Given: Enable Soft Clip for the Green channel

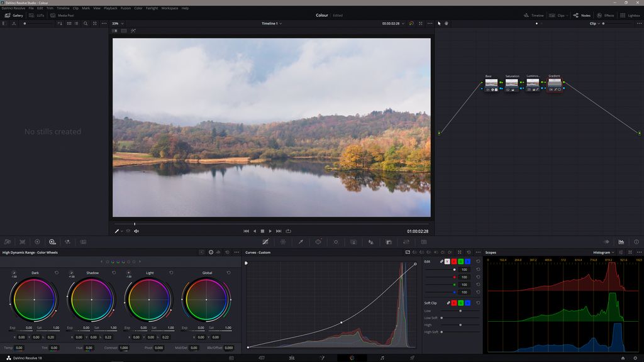Looking at the screenshot, I should pyautogui.click(x=460, y=303).
